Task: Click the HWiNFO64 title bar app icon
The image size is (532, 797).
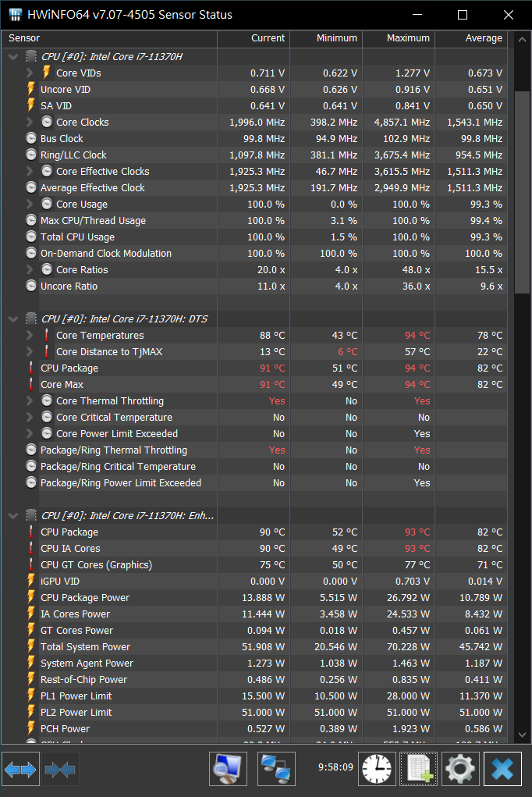Action: 16,15
